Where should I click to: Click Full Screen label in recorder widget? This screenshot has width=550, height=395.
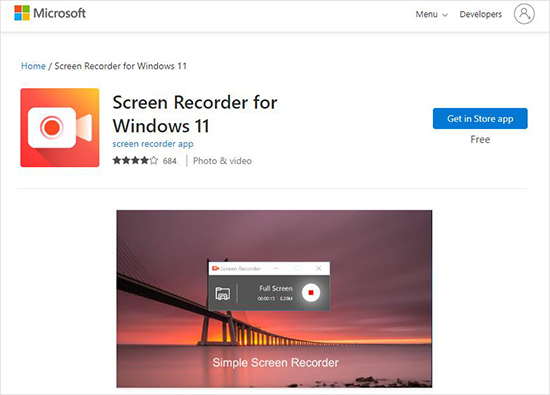coord(276,288)
